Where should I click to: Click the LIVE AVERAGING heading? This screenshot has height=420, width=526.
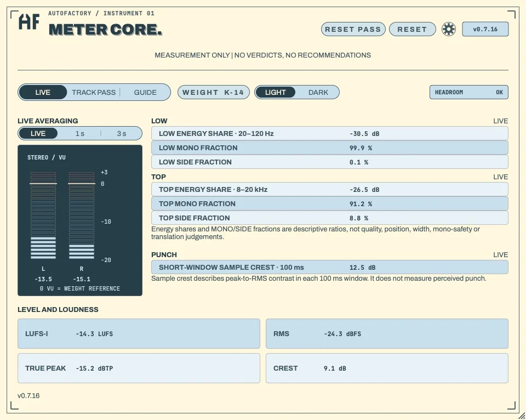48,121
